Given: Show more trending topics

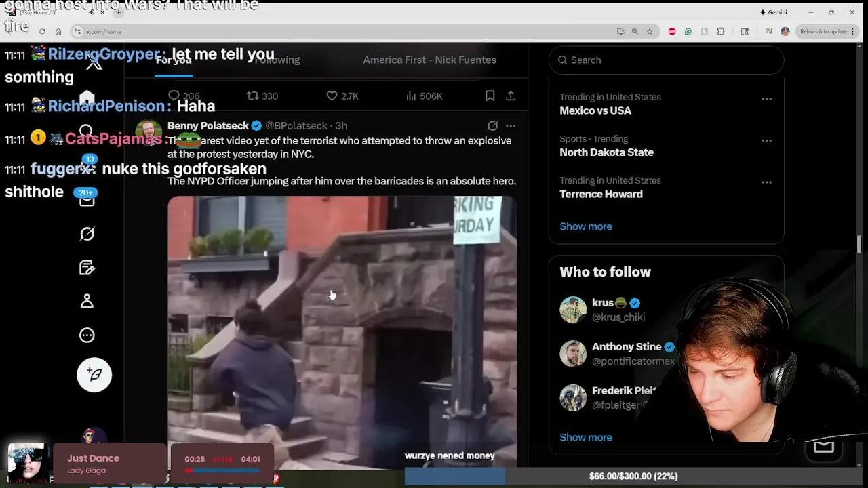Looking at the screenshot, I should pos(586,226).
